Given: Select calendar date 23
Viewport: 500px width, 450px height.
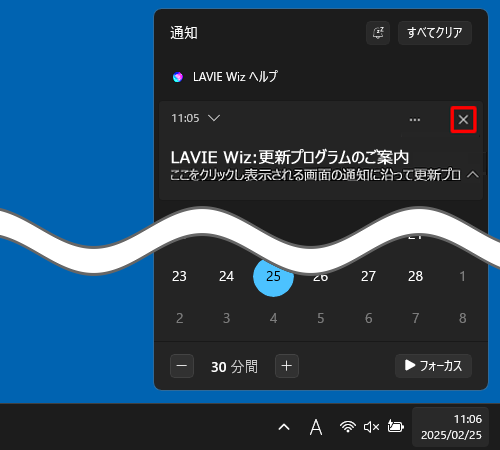Looking at the screenshot, I should [179, 276].
